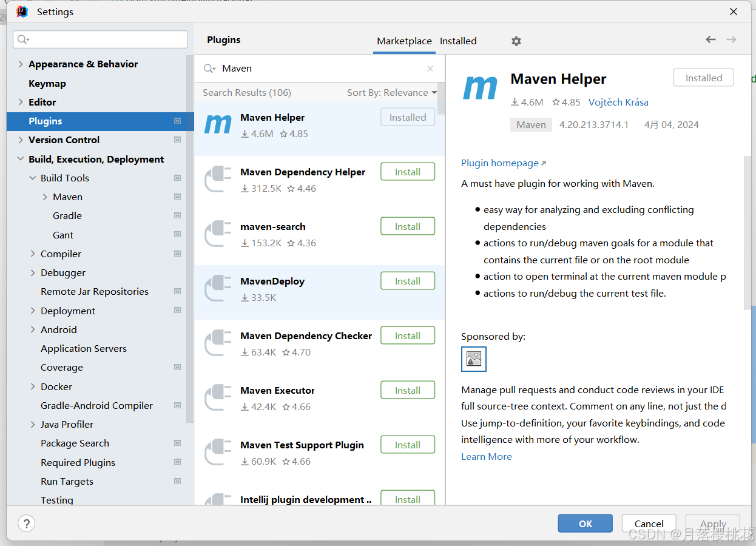Click the search magnifier in plugin search
Screen dimensions: 756x546
(x=209, y=69)
